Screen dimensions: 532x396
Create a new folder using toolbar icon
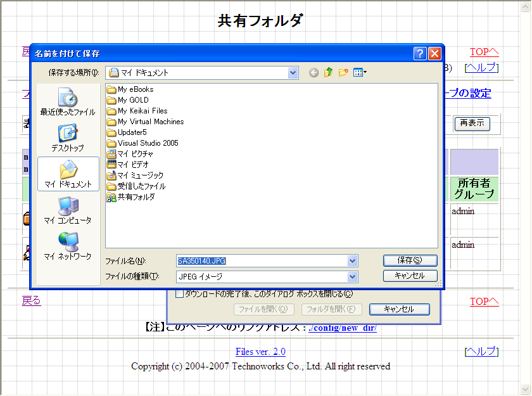pyautogui.click(x=343, y=73)
